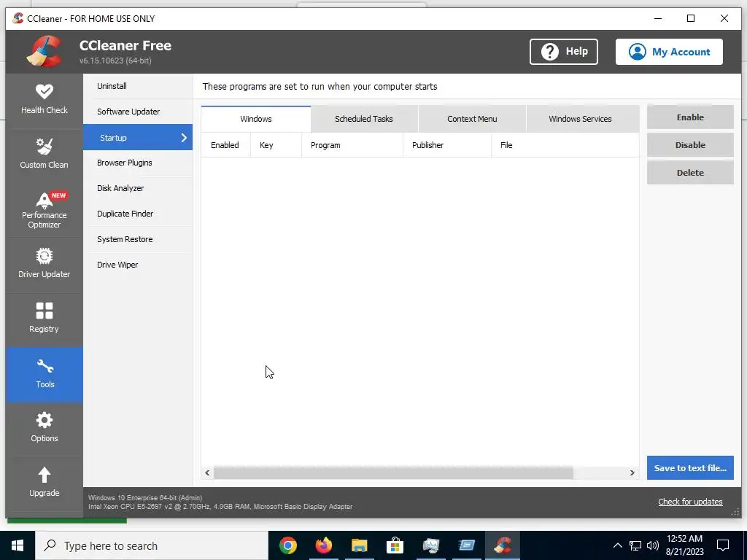Click the CCleaner logo in header
Viewport: 747px width, 560px height.
pyautogui.click(x=44, y=52)
